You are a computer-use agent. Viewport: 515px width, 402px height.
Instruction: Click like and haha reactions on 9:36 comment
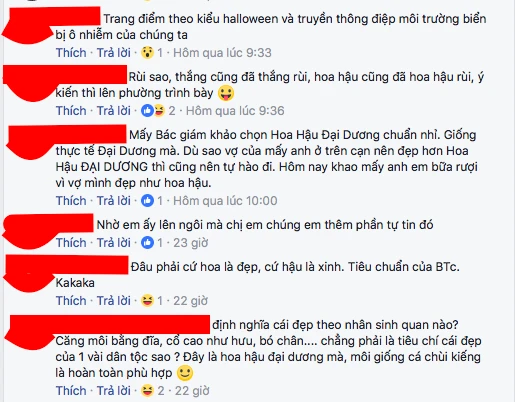click(x=153, y=111)
